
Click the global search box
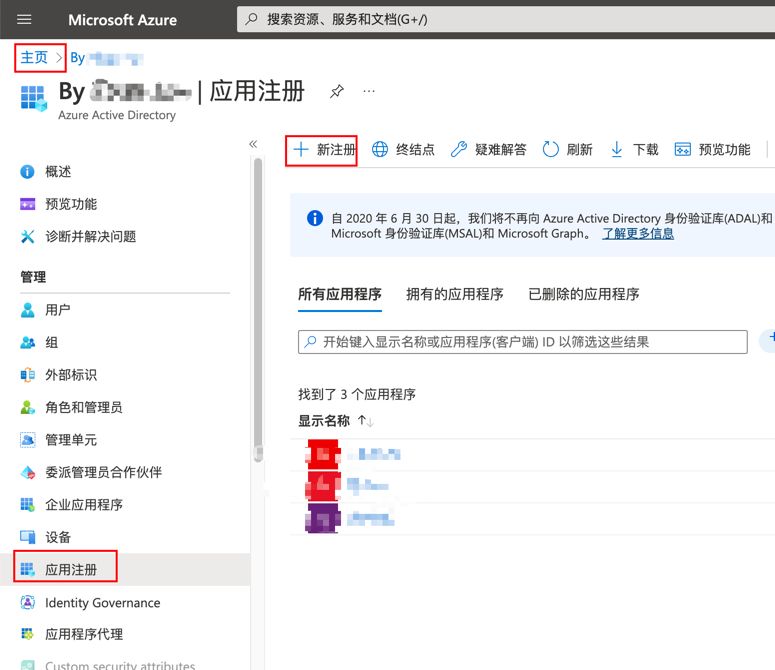click(500, 19)
